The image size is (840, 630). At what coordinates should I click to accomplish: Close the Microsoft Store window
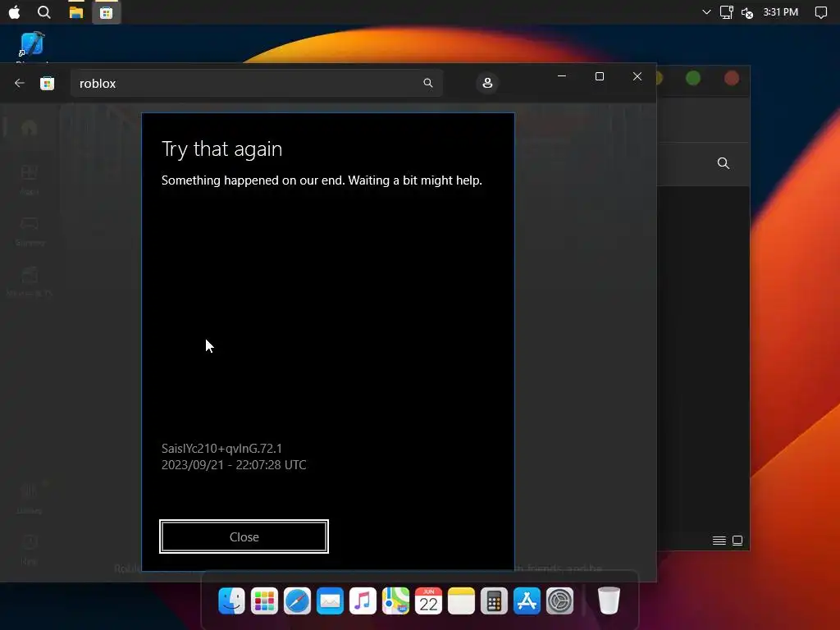click(x=637, y=76)
